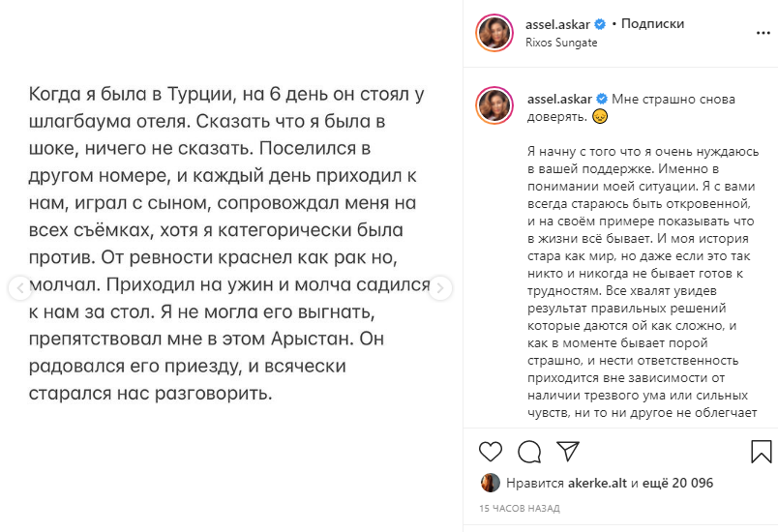Like the post with the heart icon
Image resolution: width=778 pixels, height=532 pixels.
click(x=491, y=452)
